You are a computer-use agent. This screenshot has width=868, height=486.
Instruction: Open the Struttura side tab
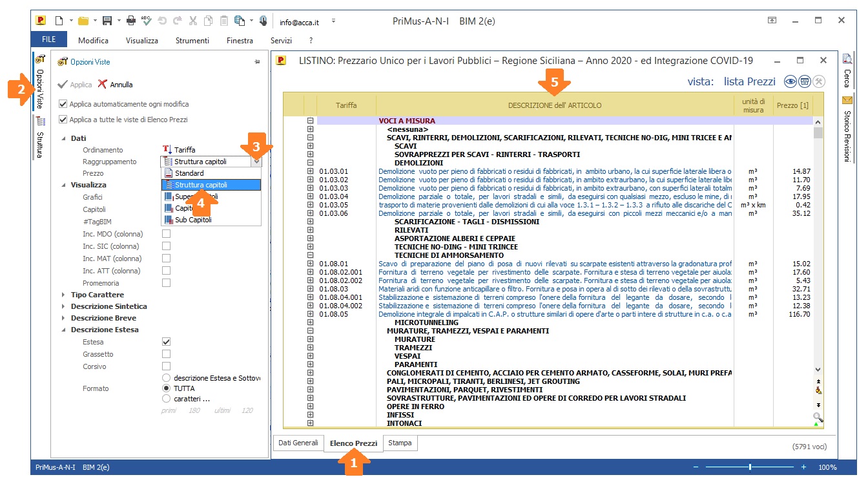tap(40, 138)
